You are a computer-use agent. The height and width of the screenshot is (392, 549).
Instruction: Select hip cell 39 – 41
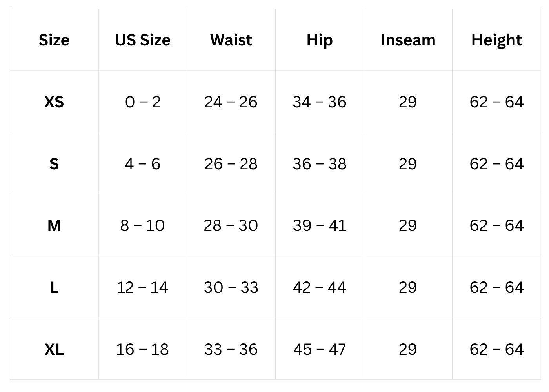(320, 225)
